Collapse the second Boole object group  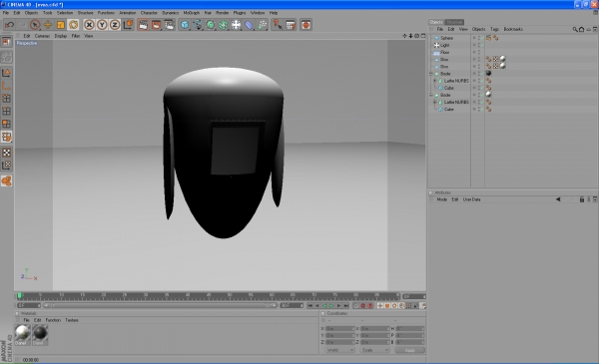pyautogui.click(x=431, y=95)
